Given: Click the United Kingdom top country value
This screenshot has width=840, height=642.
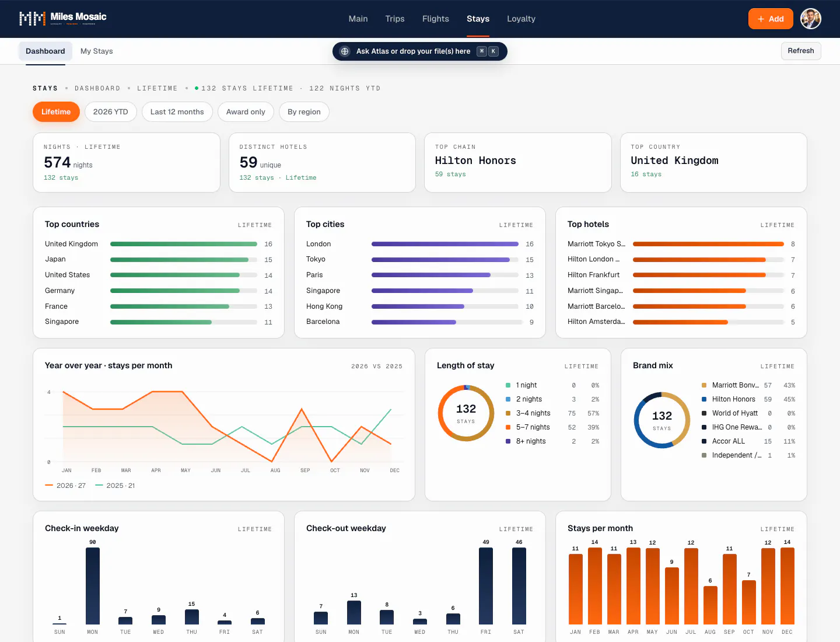Looking at the screenshot, I should [x=674, y=160].
